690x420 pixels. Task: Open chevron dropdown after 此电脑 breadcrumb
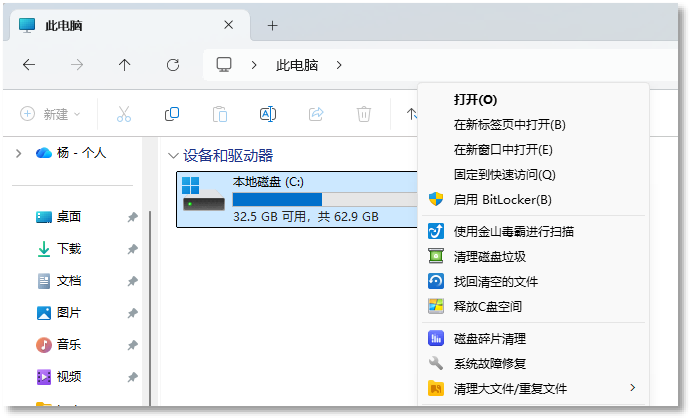[x=339, y=65]
